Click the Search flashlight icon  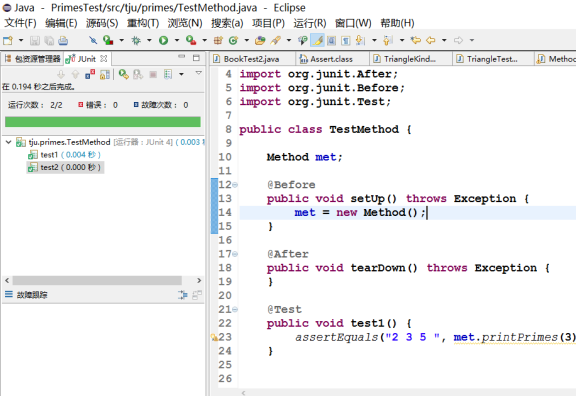coord(276,40)
